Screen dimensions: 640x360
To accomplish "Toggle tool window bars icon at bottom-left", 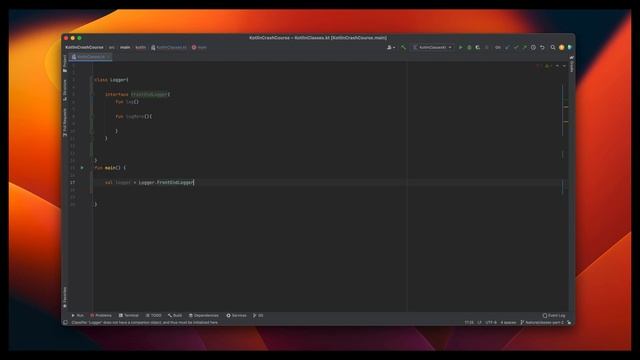I will point(65,322).
